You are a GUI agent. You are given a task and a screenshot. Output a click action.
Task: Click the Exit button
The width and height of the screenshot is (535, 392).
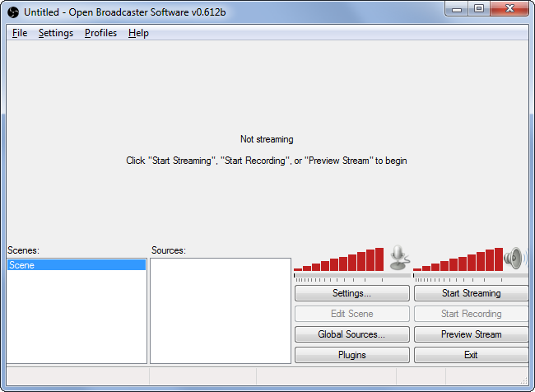point(471,355)
